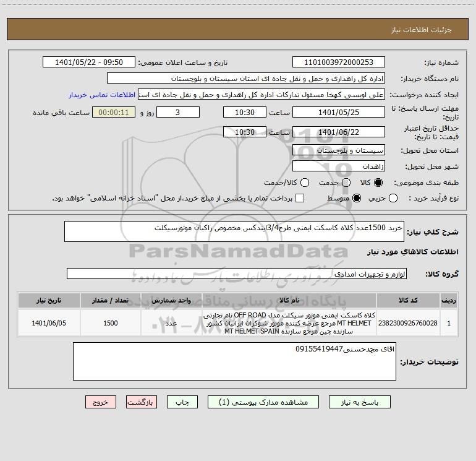Click the goods group field لوازم و تجهیزات امدادی
The image size is (476, 461).
coord(237,274)
